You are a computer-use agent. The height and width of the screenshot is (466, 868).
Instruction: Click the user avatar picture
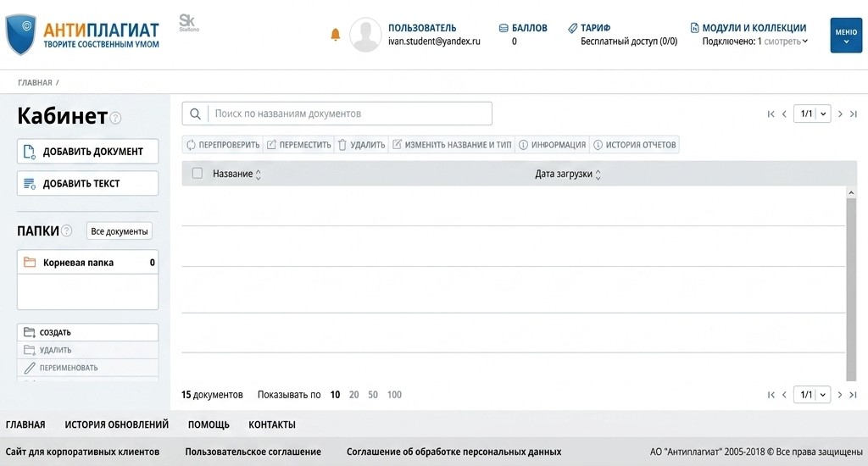[x=365, y=34]
